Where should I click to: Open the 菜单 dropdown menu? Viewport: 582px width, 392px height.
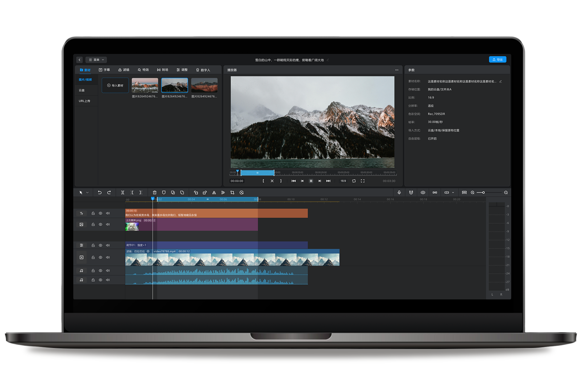[x=96, y=60]
